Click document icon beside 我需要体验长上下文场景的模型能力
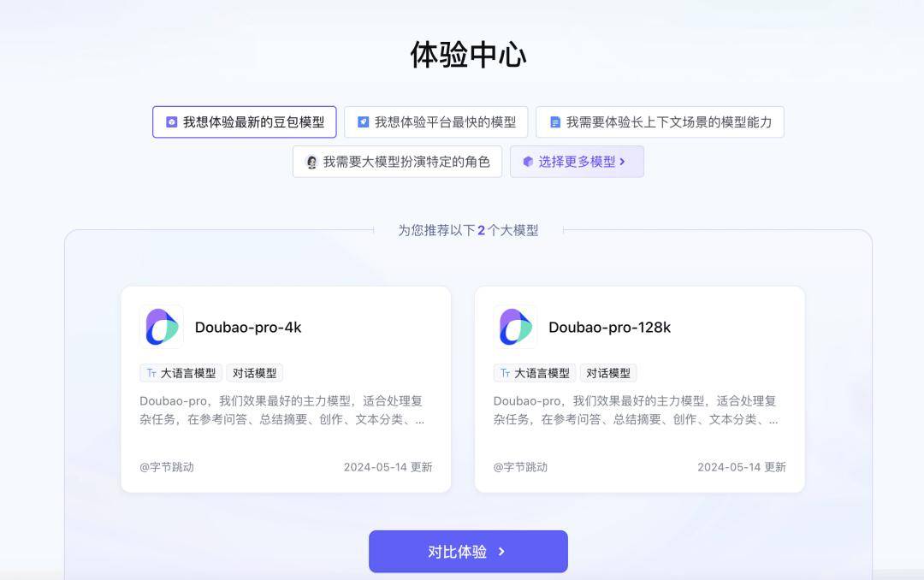 pos(554,122)
